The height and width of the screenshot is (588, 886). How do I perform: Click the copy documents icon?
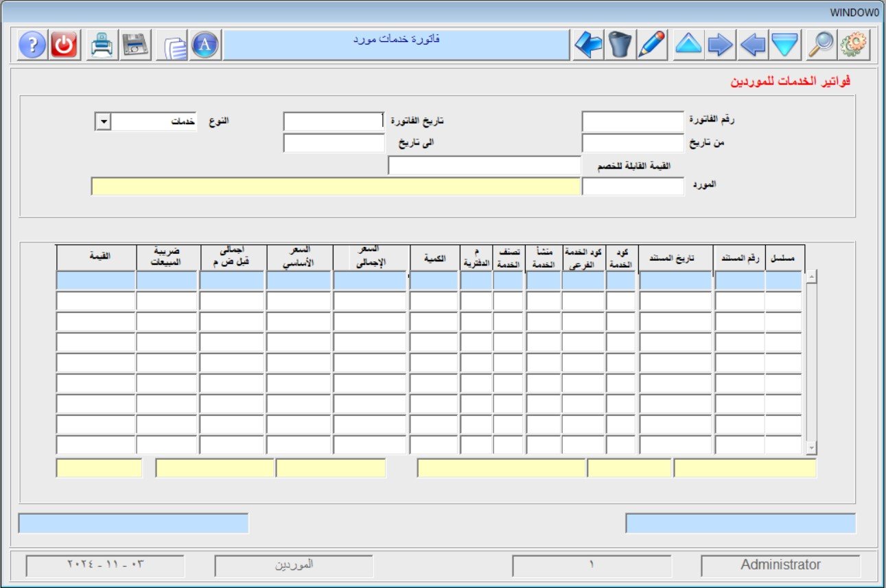174,46
